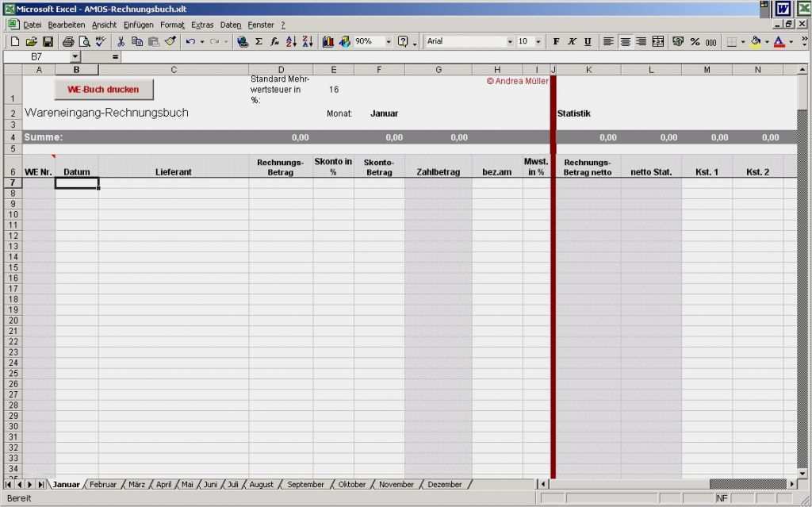Click the Name Box showing B7
The width and height of the screenshot is (812, 507).
(x=36, y=57)
